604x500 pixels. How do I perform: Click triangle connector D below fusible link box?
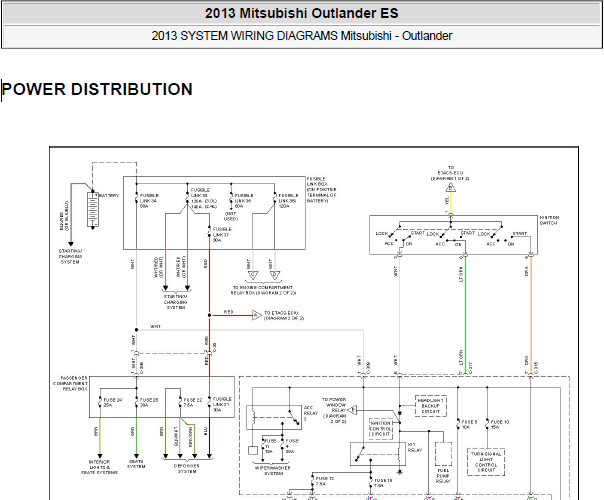(275, 275)
